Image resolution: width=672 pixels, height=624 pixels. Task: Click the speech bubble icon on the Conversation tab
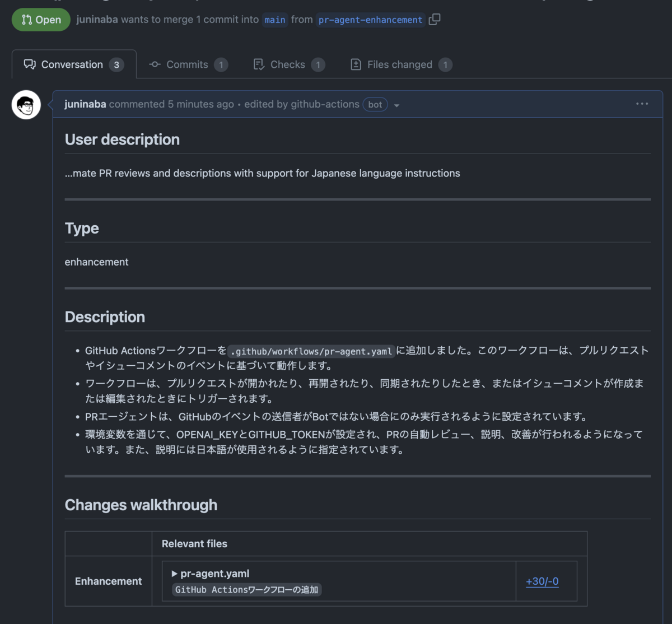30,64
